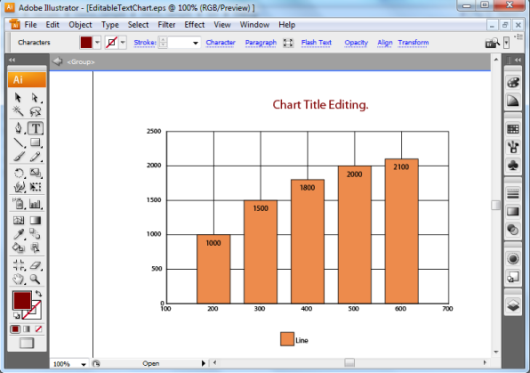Select the Type tool
This screenshot has height=373, width=530.
[x=35, y=128]
